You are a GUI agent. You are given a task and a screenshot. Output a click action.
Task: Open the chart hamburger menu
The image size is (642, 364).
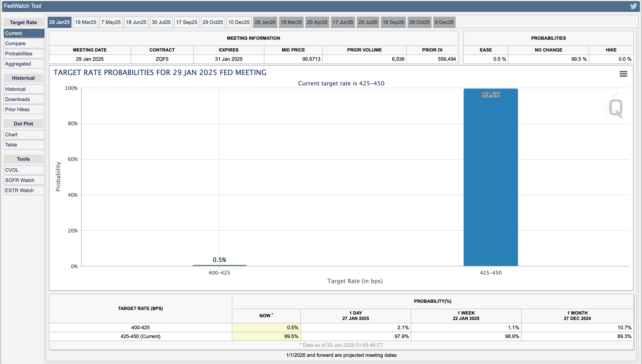(623, 74)
